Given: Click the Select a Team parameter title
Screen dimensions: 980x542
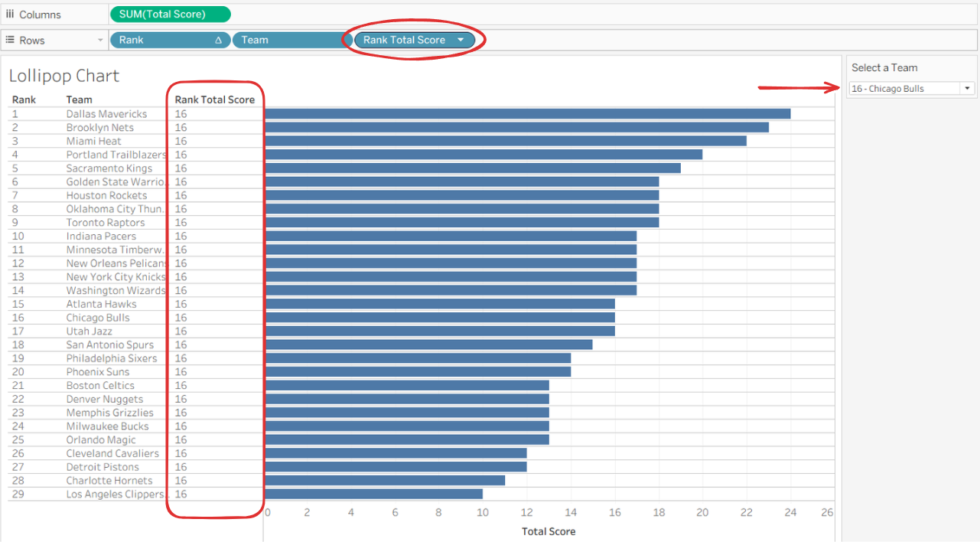Looking at the screenshot, I should pyautogui.click(x=884, y=68).
